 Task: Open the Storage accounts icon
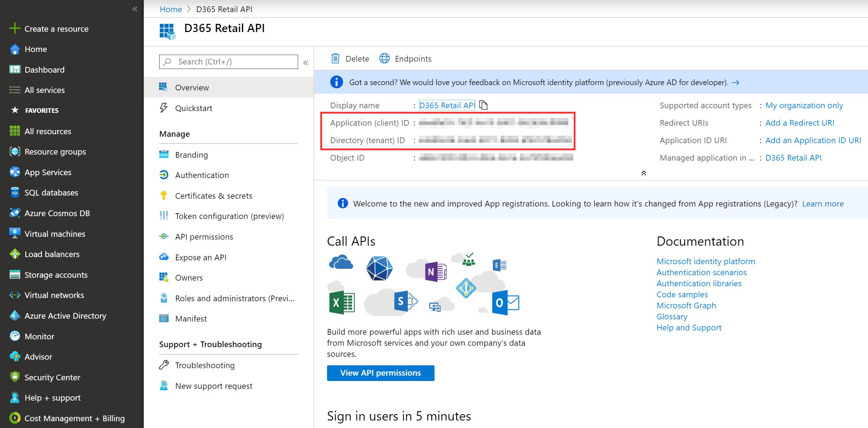15,275
